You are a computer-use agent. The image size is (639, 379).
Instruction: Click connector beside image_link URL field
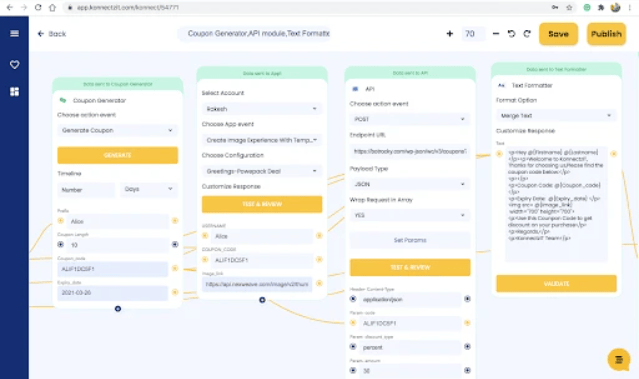coord(319,283)
